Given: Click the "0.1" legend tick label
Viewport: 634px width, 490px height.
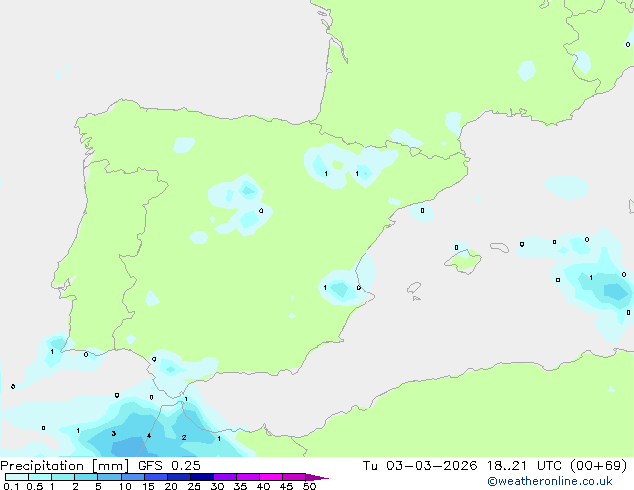Looking at the screenshot, I should pyautogui.click(x=11, y=486).
